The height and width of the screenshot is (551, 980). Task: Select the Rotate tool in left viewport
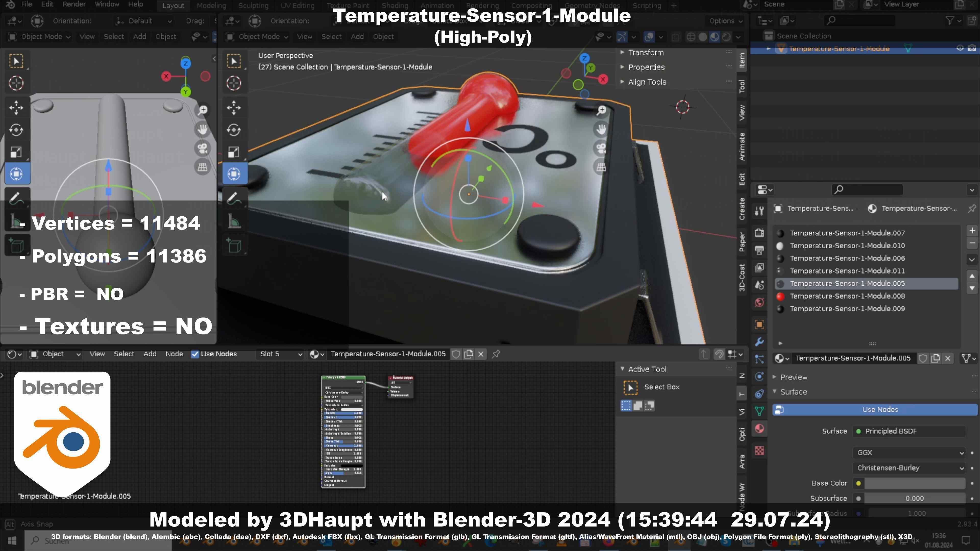point(16,130)
